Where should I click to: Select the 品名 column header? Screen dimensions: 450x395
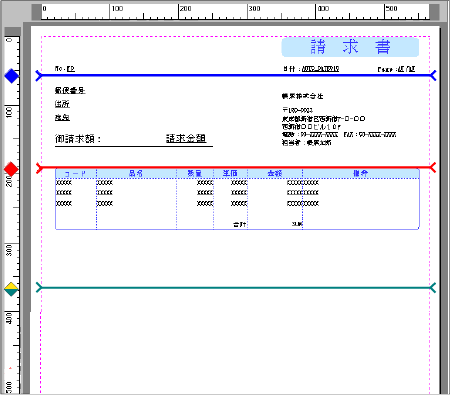click(136, 173)
